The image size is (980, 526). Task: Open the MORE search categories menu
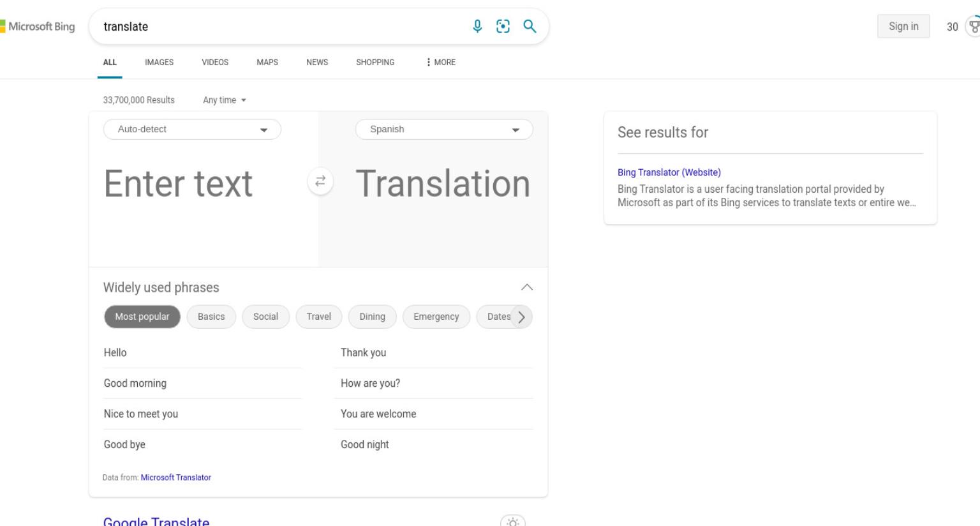(440, 63)
